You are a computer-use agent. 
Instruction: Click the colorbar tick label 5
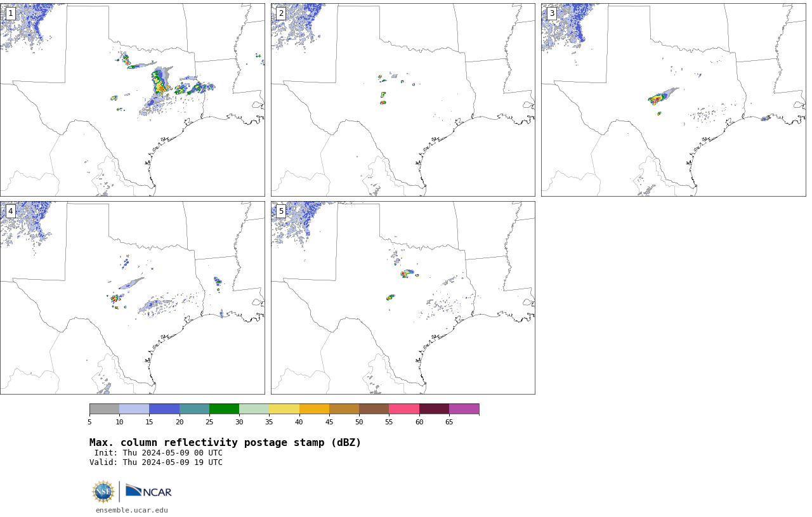(89, 422)
